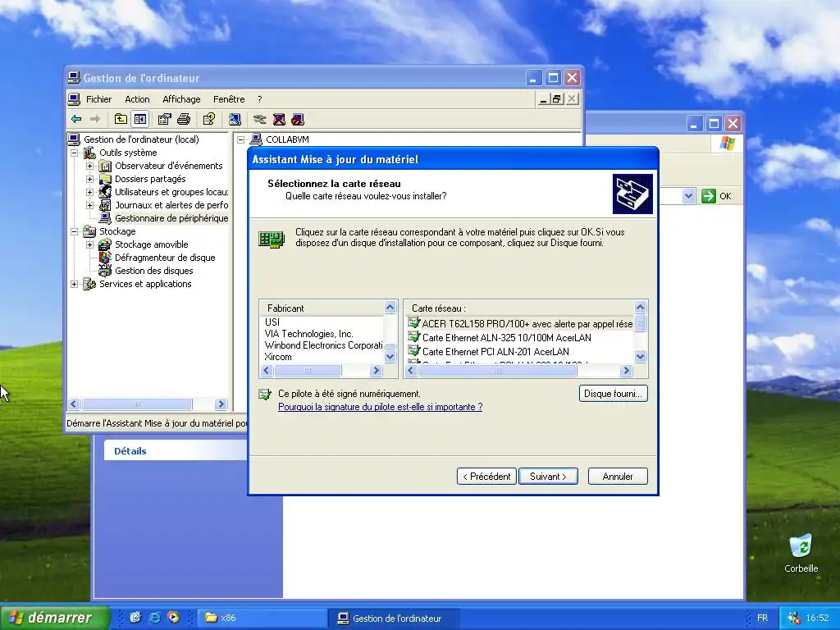This screenshot has height=630, width=840.
Task: Switch to the x86 taskbar window
Action: (x=262, y=619)
